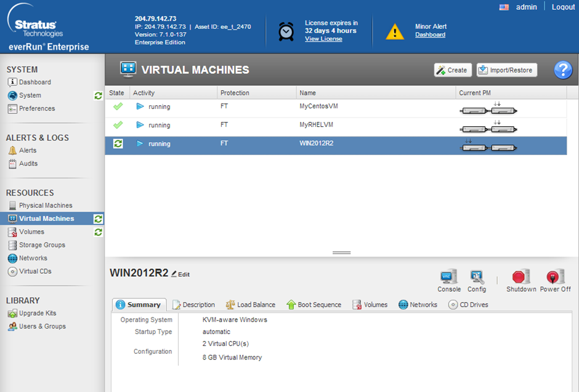Select the WIN2012R2 name cell in the table
The width and height of the screenshot is (579, 392).
[x=317, y=143]
